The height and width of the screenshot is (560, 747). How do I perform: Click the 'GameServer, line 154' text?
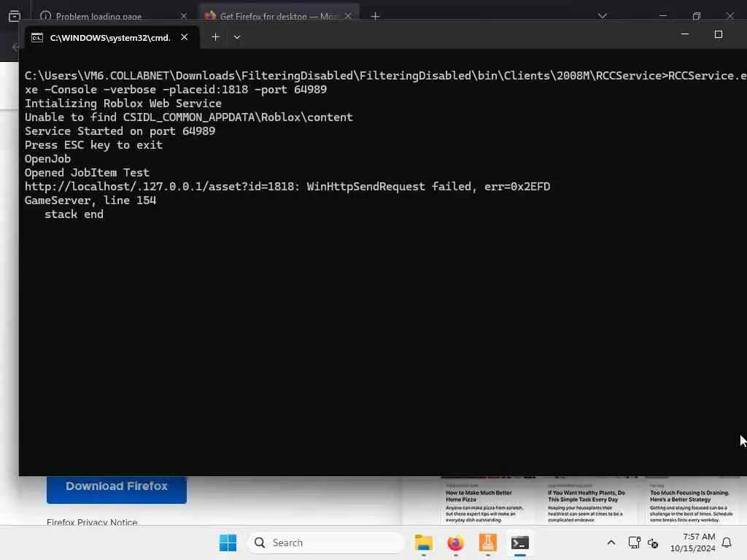click(x=90, y=200)
